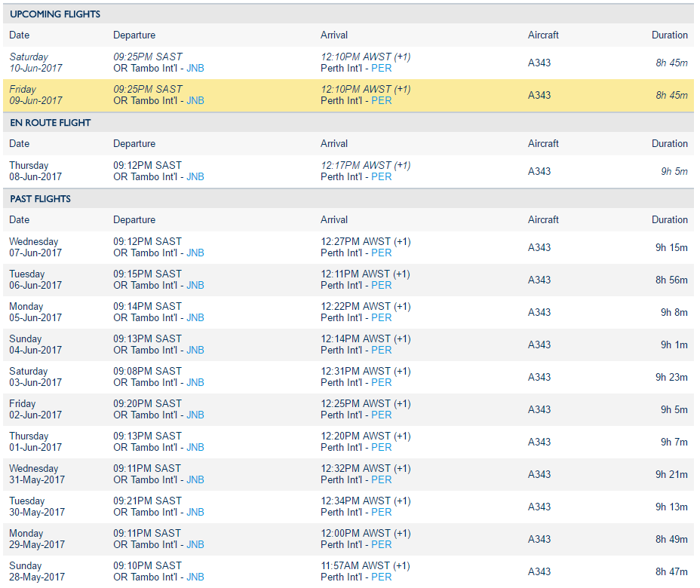Open PER link in highlighted 09-Jun-2017 row

tap(382, 101)
